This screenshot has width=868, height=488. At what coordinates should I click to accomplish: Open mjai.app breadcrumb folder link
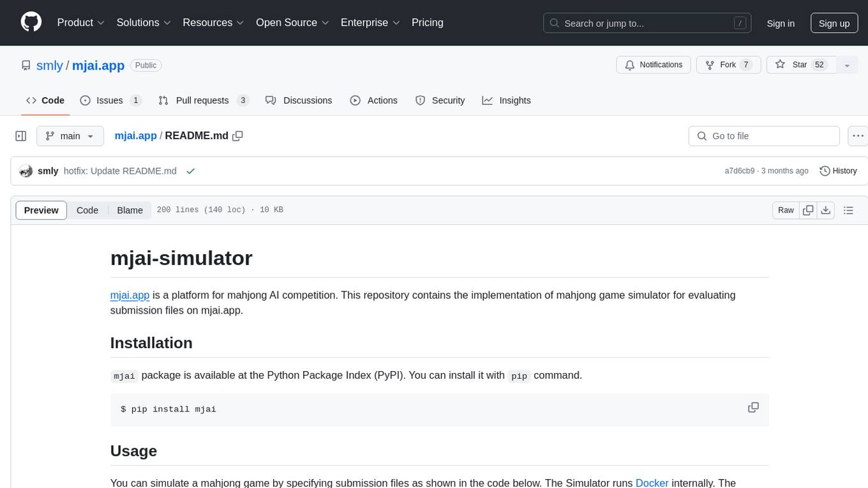(x=135, y=136)
